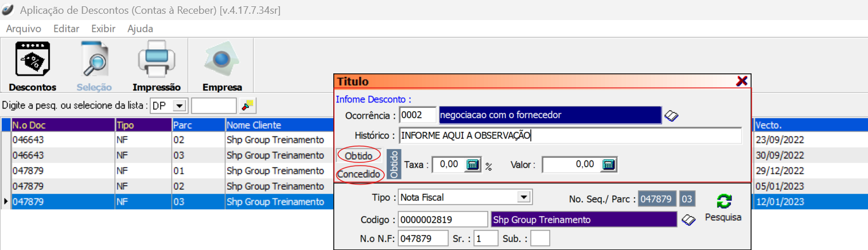Viewport: 868px width, 250px height.
Task: Click the search wand icon beside search box
Action: (x=248, y=106)
